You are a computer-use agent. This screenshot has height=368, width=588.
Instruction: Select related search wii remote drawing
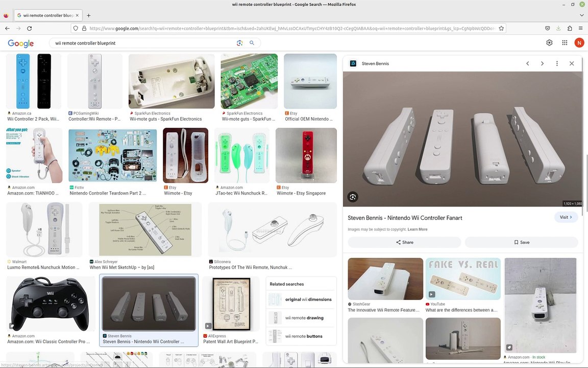click(x=301, y=318)
